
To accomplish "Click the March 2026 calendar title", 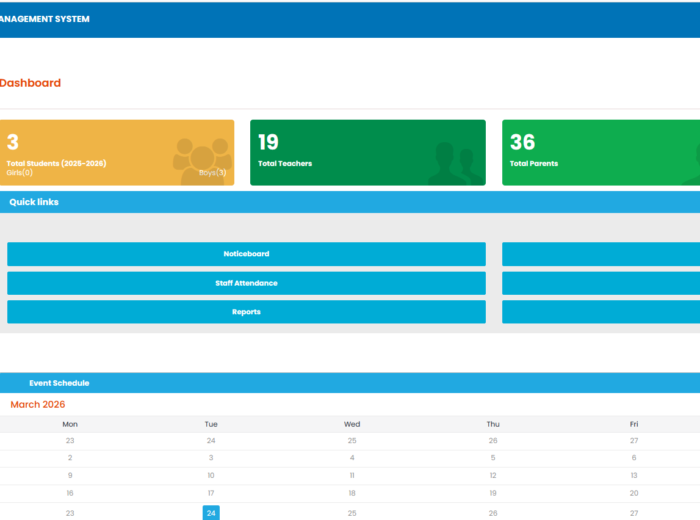I will click(38, 405).
